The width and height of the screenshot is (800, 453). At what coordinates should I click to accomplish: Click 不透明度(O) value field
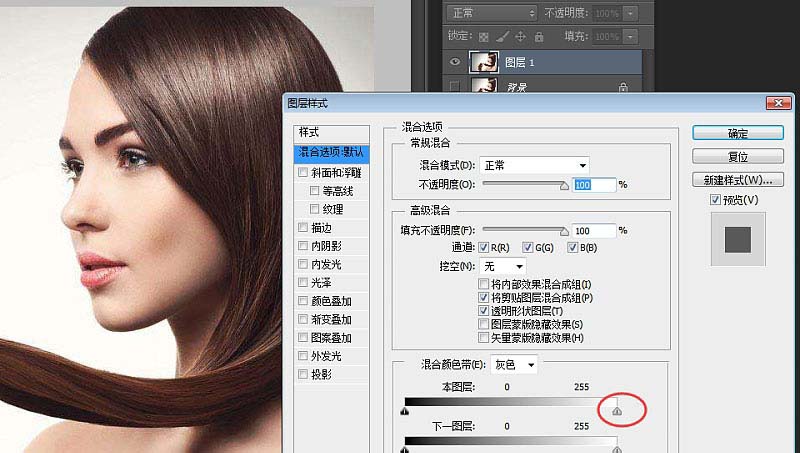coord(594,185)
